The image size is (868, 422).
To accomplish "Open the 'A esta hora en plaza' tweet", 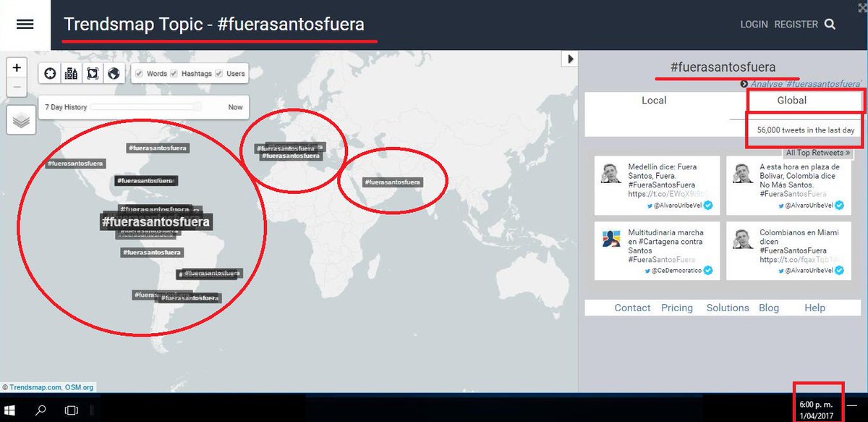I will [x=788, y=185].
